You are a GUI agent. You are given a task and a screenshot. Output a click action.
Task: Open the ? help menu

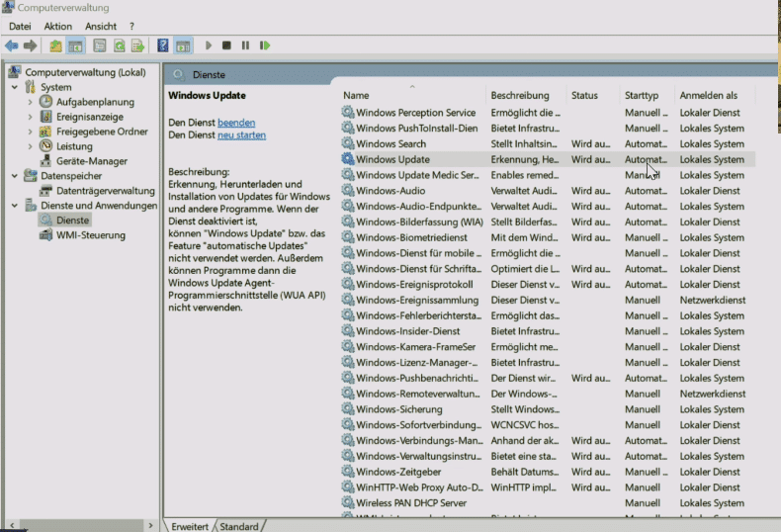(132, 27)
